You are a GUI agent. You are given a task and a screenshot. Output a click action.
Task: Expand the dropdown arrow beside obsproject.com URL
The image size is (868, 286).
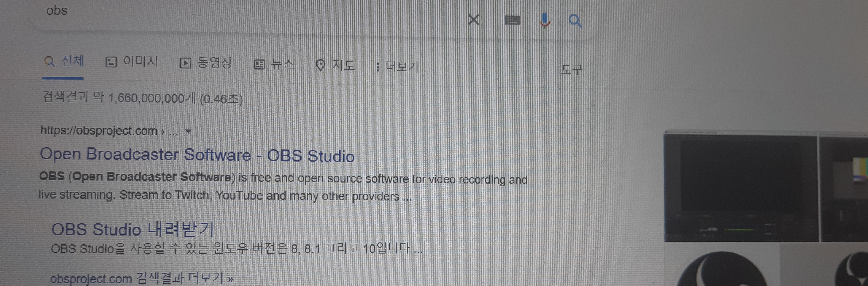tap(188, 131)
